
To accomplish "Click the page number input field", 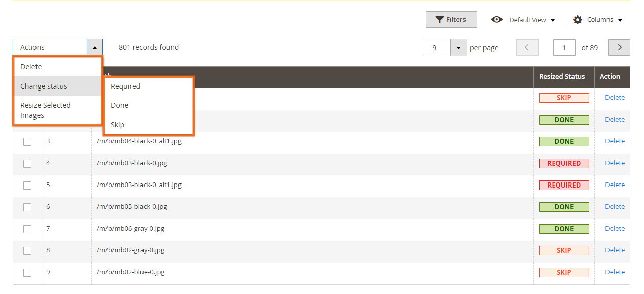I will tap(564, 47).
